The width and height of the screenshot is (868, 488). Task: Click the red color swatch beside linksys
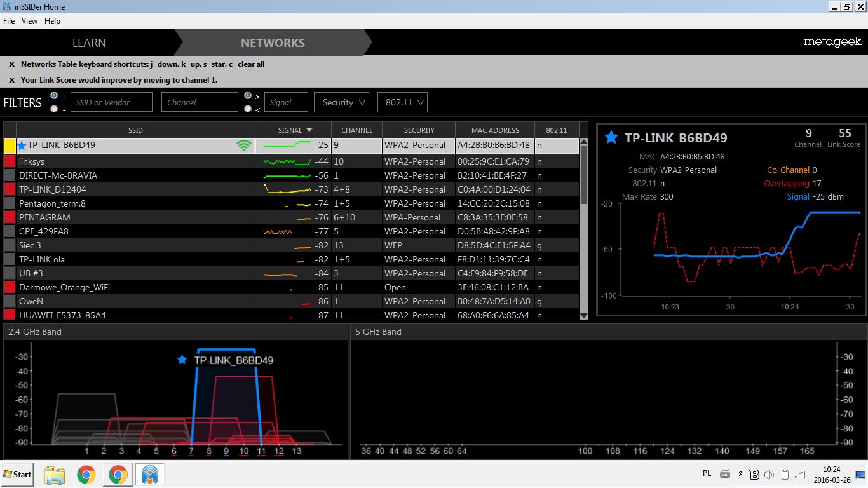click(x=10, y=162)
